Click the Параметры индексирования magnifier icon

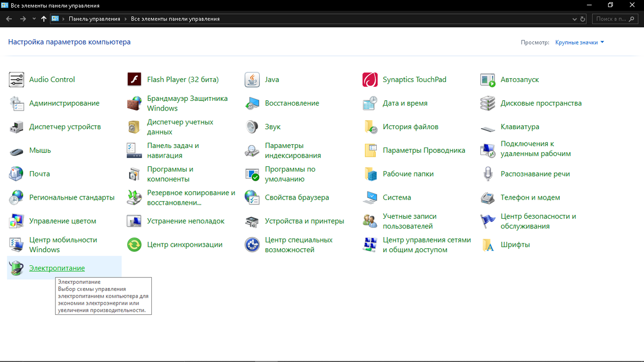click(x=252, y=150)
